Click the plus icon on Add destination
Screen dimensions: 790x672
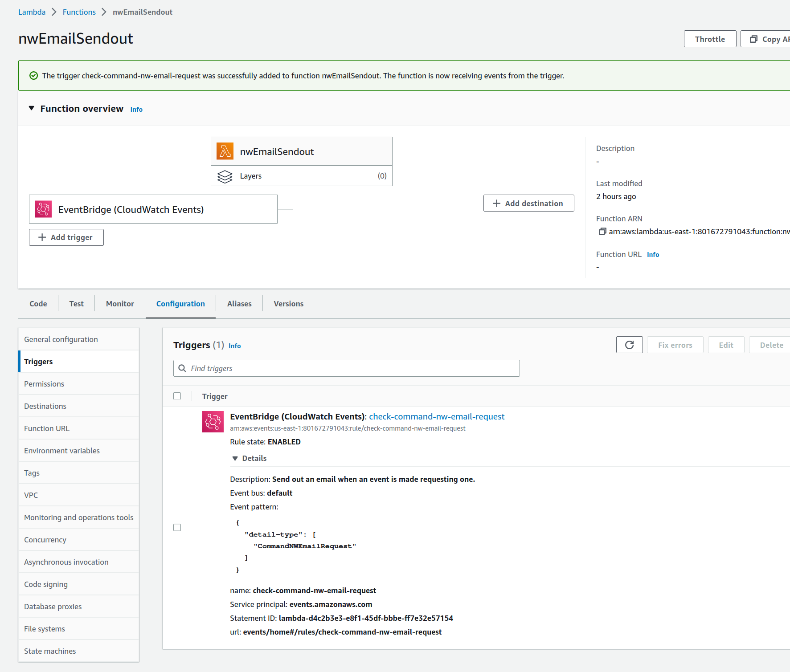point(497,204)
